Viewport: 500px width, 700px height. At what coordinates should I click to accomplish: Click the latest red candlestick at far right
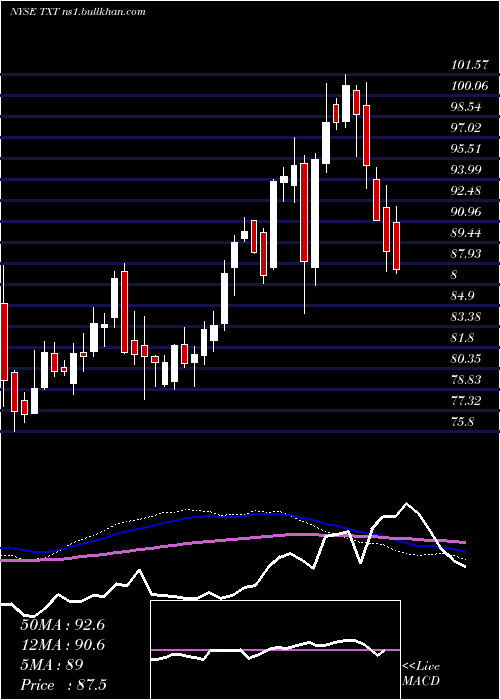click(x=396, y=246)
